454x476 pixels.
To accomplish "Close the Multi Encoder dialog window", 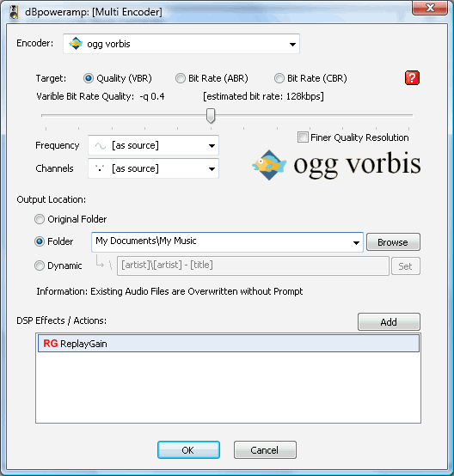I will click(430, 8).
